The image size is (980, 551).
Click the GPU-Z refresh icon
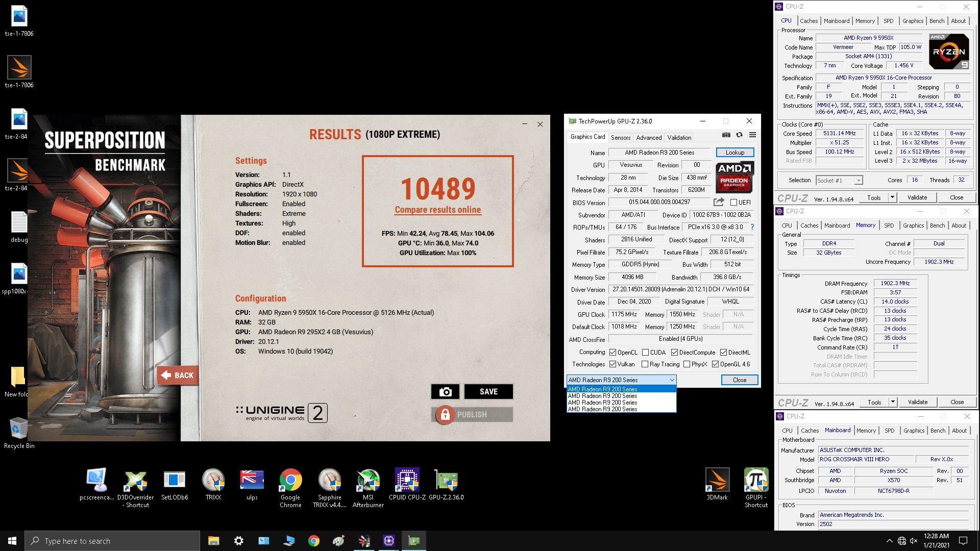coord(739,135)
